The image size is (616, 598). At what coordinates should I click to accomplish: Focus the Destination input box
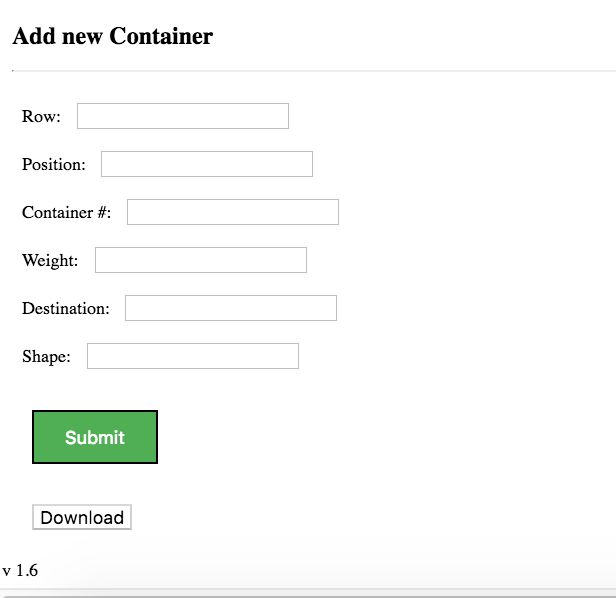(x=230, y=308)
